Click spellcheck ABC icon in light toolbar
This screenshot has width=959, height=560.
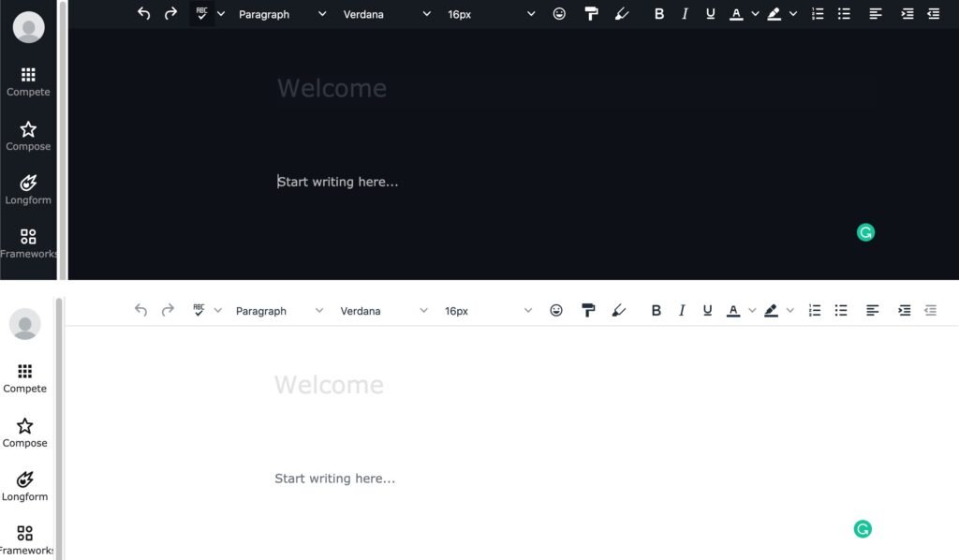(199, 310)
